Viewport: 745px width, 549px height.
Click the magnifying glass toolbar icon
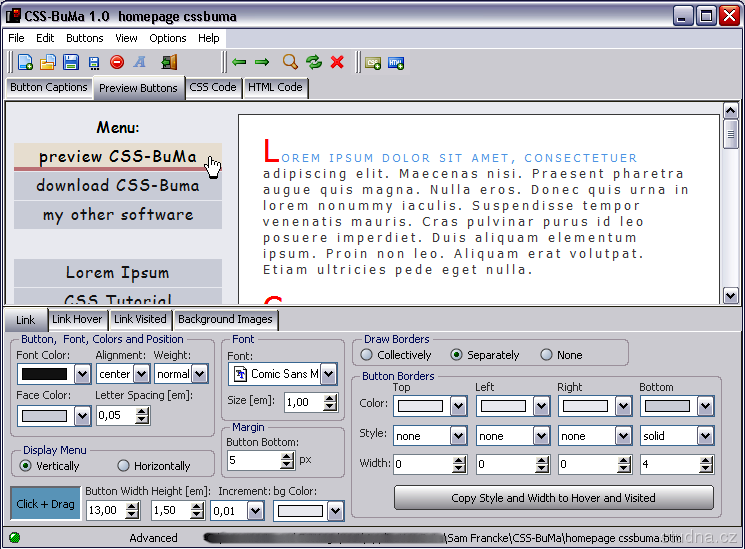(x=290, y=62)
